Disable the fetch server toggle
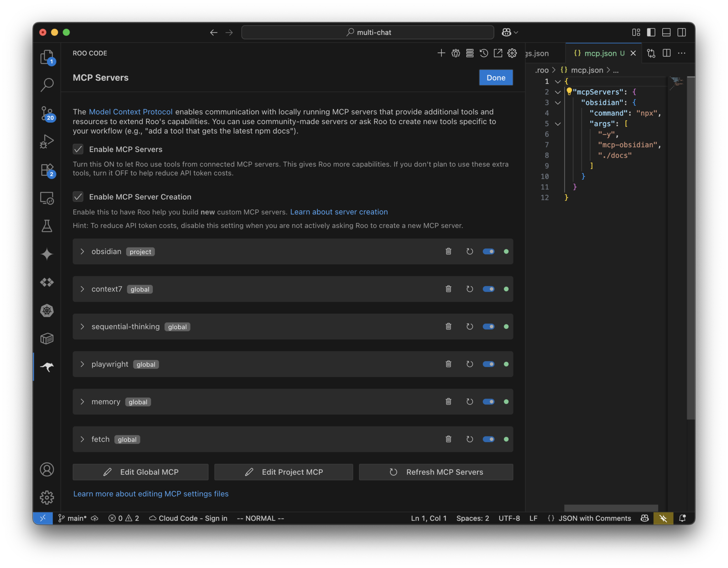This screenshot has width=728, height=568. coord(489,439)
